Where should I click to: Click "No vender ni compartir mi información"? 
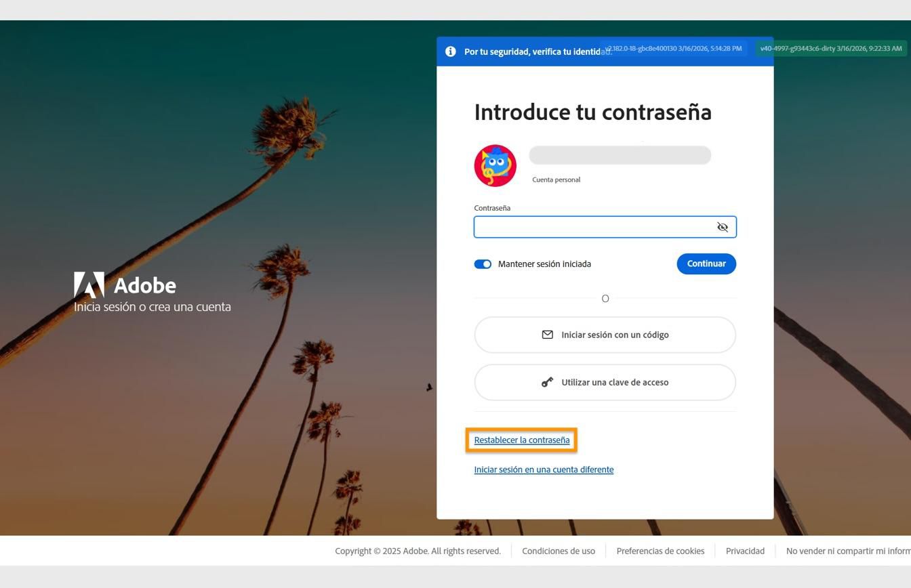tap(847, 551)
